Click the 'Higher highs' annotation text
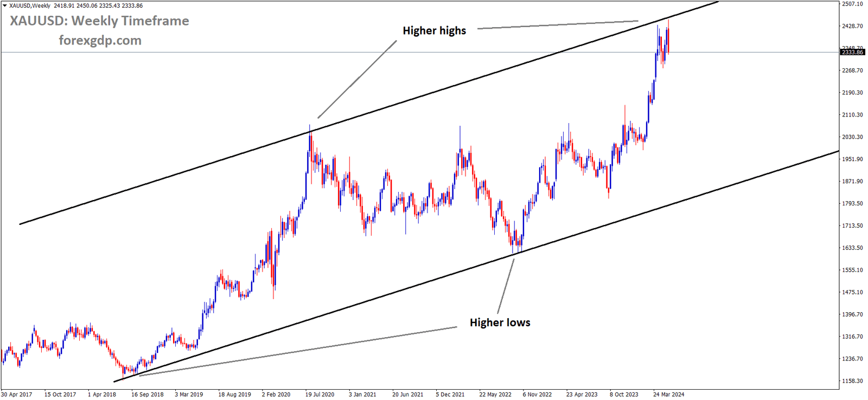868x400 pixels. [x=435, y=31]
